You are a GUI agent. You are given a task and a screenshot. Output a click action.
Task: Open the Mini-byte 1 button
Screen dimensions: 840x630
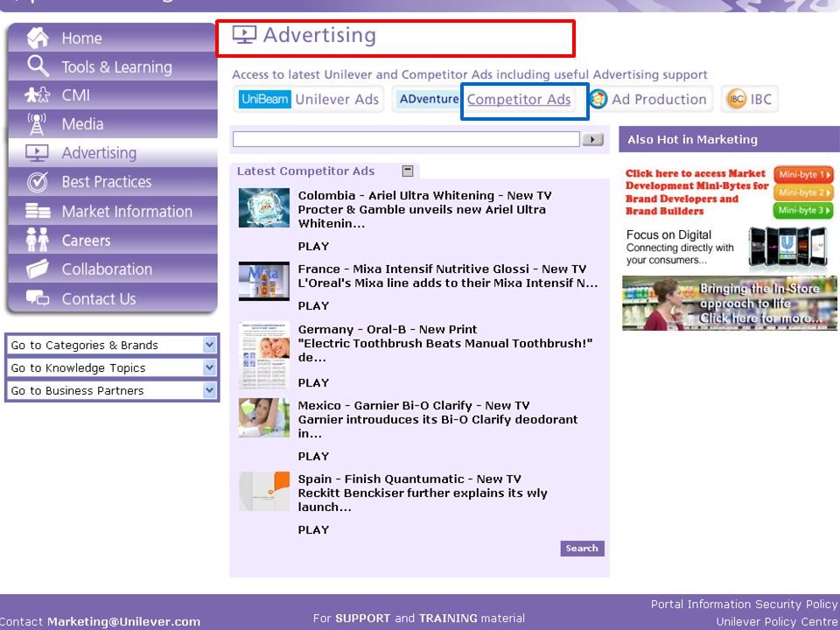click(x=803, y=175)
